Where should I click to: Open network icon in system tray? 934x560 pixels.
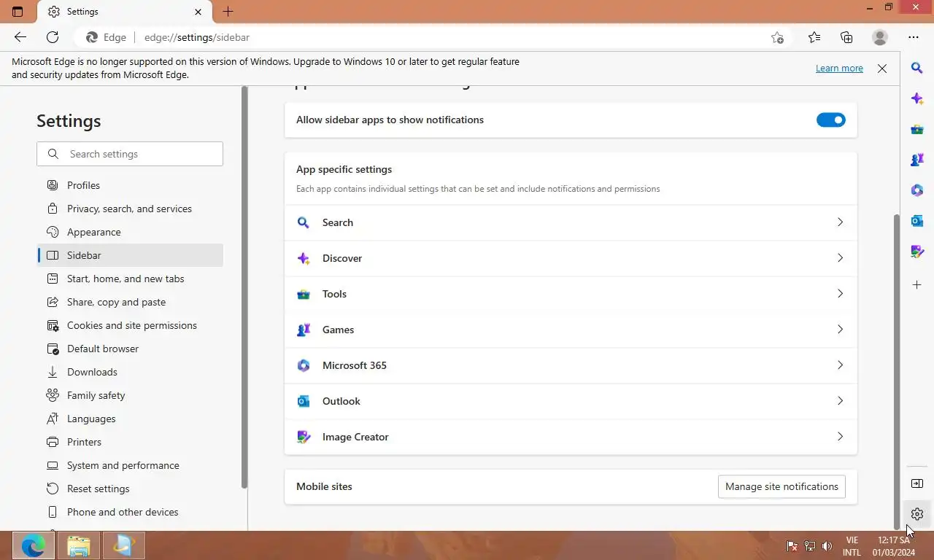(810, 546)
